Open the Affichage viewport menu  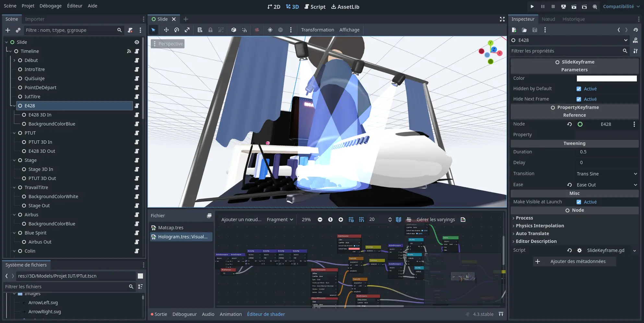pos(349,30)
